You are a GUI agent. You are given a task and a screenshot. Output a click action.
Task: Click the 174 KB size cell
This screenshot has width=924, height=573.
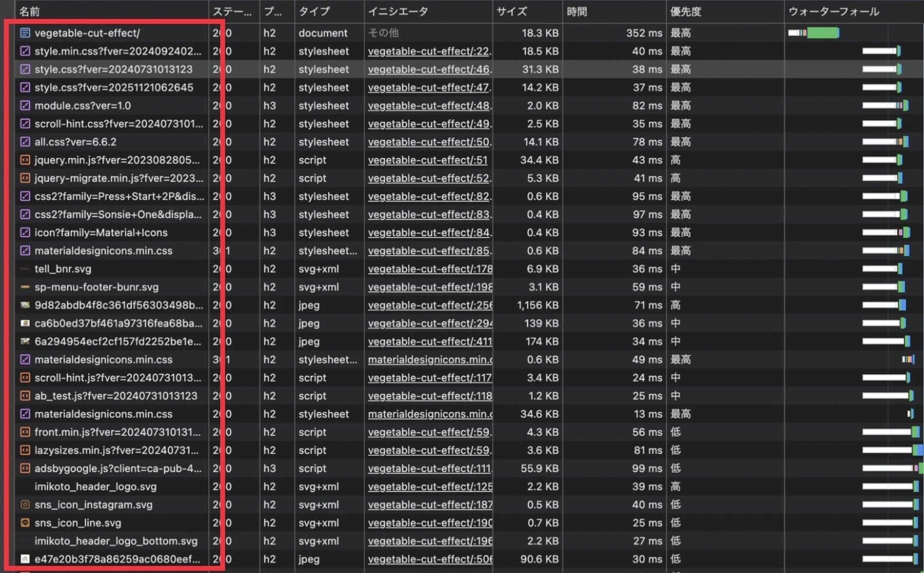point(542,342)
